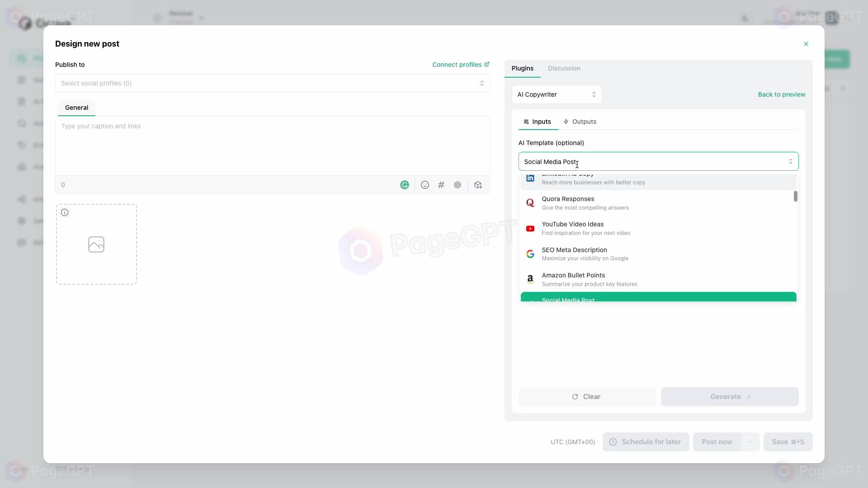
Task: Select the General caption tab
Action: click(x=76, y=108)
